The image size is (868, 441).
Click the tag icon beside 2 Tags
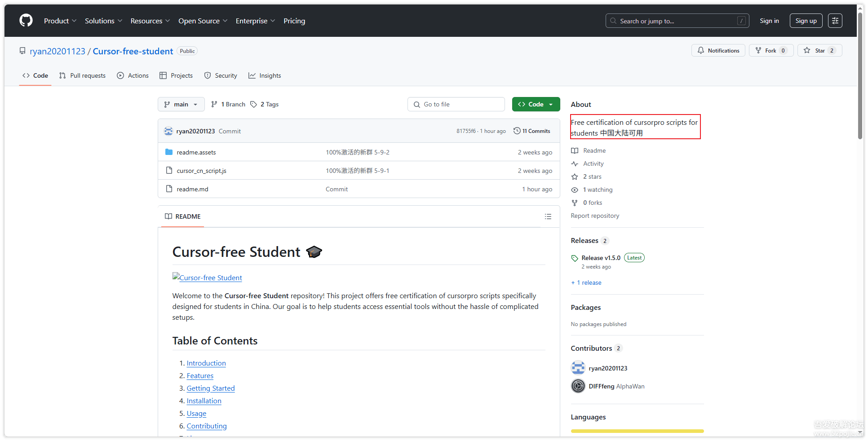click(254, 104)
